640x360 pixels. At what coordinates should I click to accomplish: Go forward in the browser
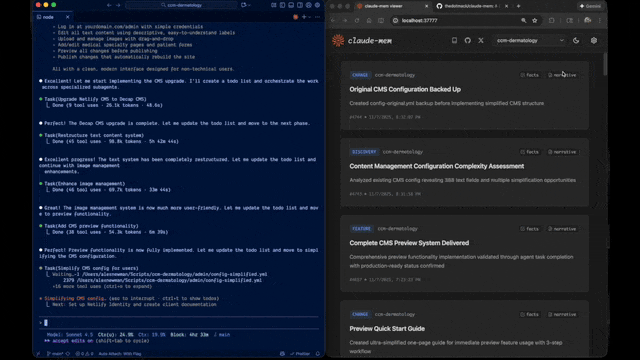pos(345,20)
